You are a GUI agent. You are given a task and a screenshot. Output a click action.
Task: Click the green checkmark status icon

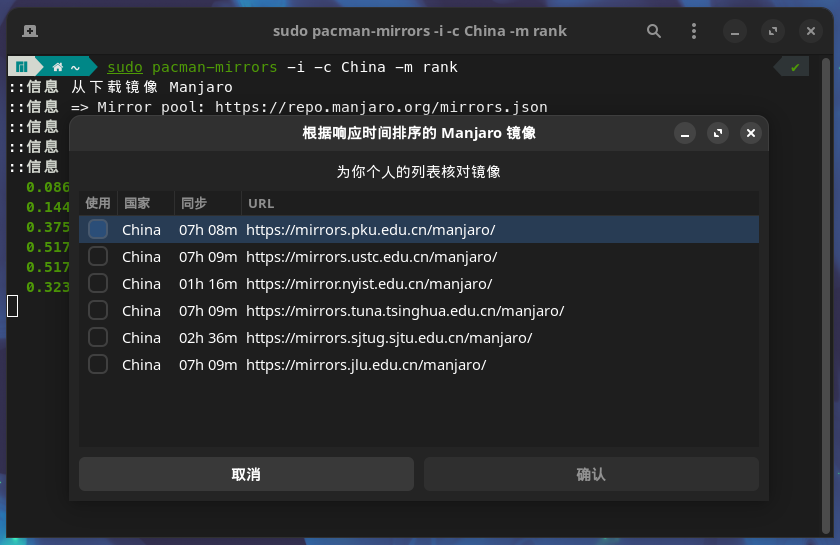tap(795, 67)
